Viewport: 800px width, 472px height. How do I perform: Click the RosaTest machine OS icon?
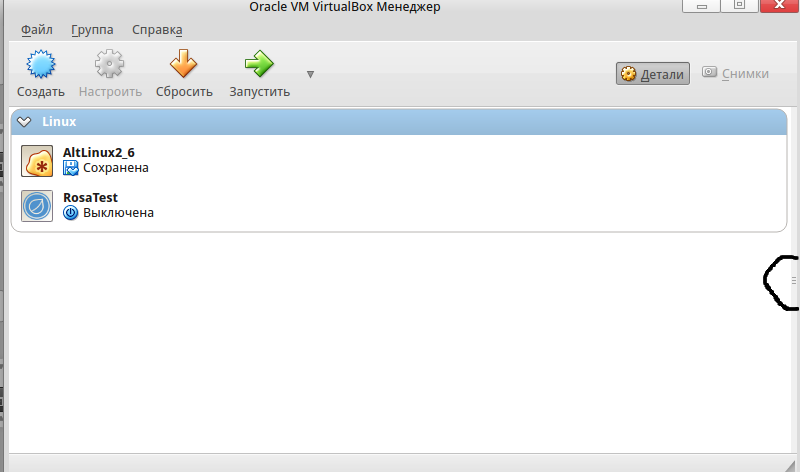(37, 206)
